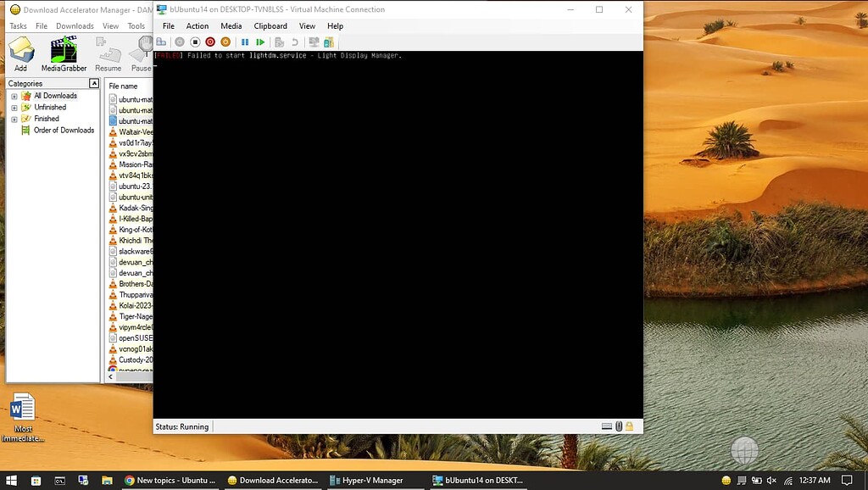
Task: Shut down the guest OS via the orange icon
Action: point(225,42)
